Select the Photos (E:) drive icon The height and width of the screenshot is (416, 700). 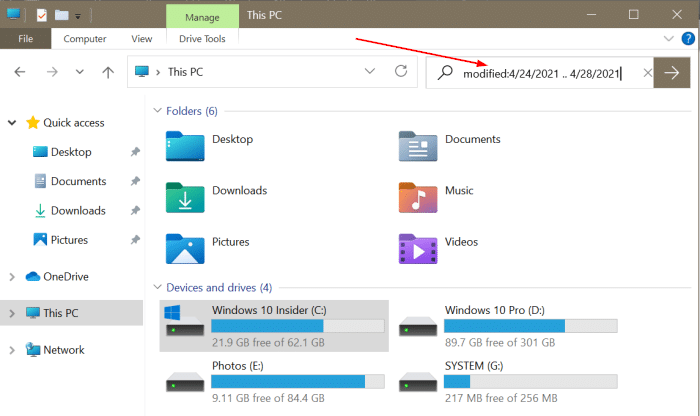(x=185, y=382)
